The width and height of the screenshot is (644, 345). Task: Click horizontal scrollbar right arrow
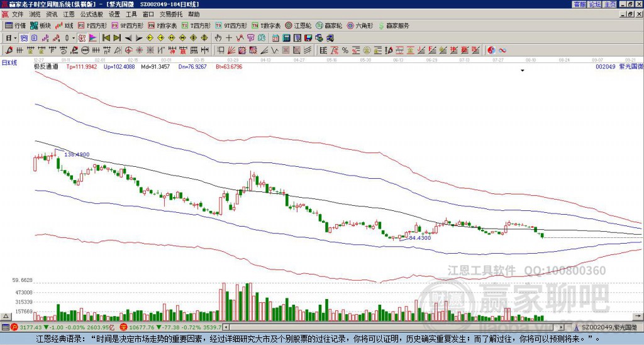562,327
